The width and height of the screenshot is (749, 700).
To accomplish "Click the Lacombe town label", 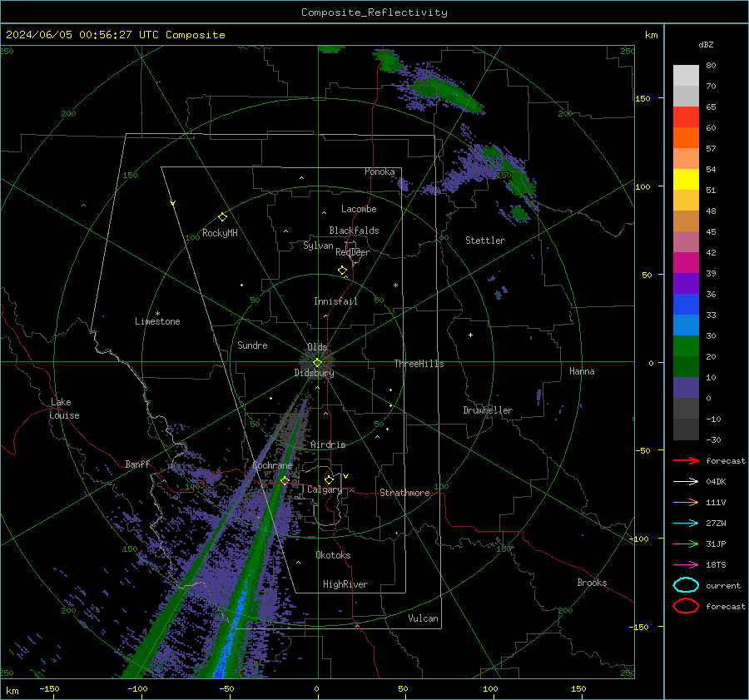I will click(359, 209).
